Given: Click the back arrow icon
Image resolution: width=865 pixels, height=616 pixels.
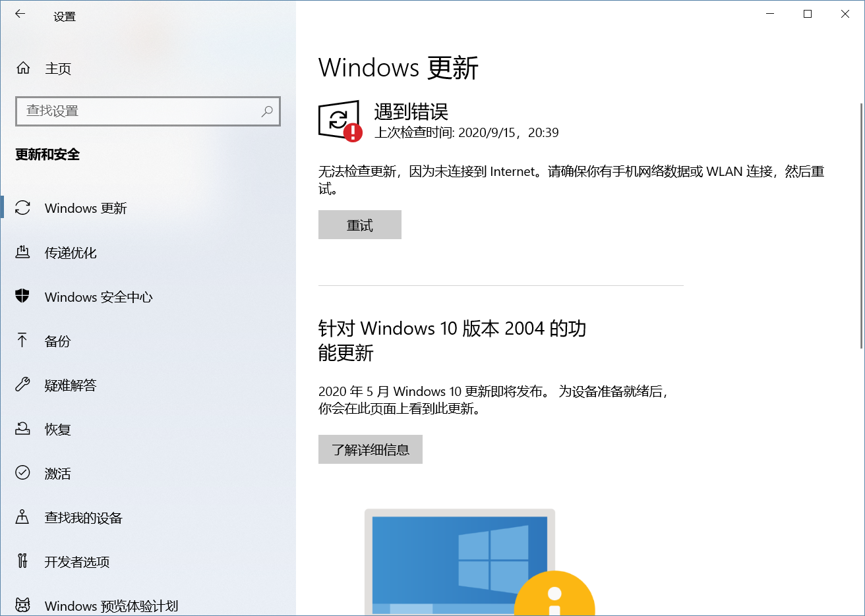Looking at the screenshot, I should [20, 14].
